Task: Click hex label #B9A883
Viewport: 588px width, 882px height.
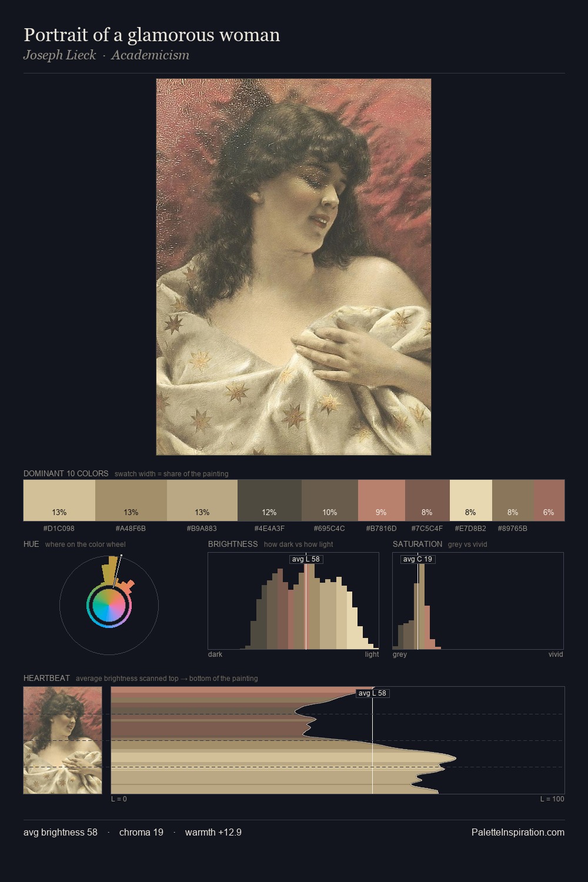Action: [x=202, y=529]
